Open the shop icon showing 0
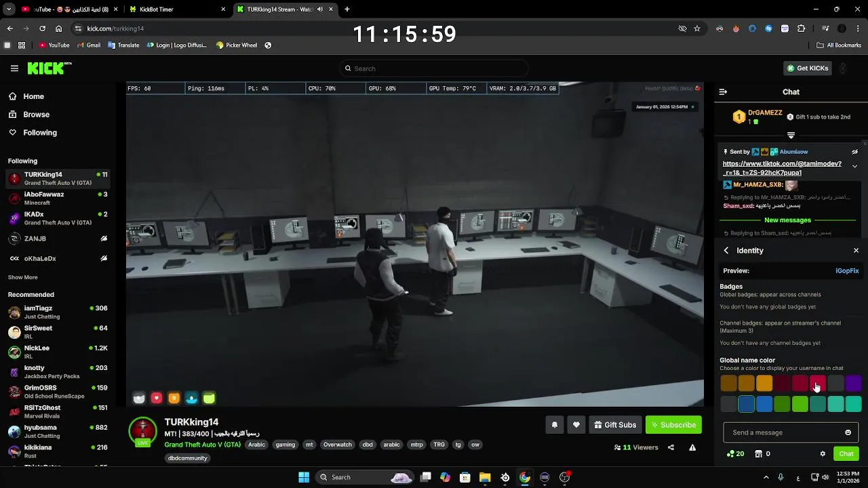 coord(763,454)
